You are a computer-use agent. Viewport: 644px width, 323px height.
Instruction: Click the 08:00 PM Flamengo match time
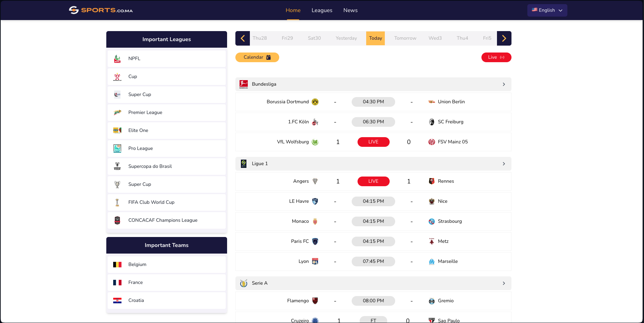click(373, 301)
